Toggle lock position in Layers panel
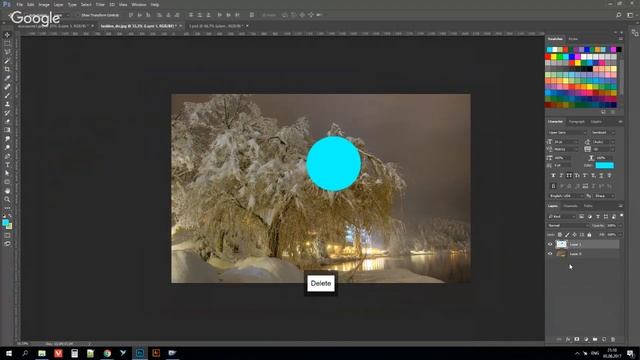The width and height of the screenshot is (640, 360). click(574, 235)
